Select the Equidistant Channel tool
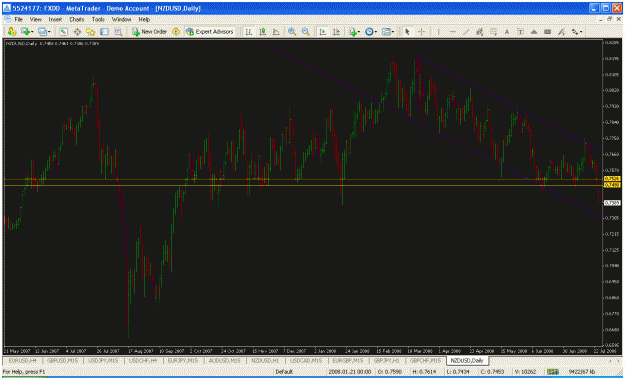 pyautogui.click(x=480, y=32)
